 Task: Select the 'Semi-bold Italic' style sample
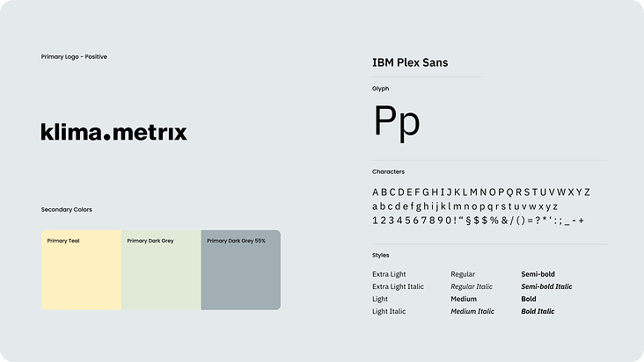(546, 286)
